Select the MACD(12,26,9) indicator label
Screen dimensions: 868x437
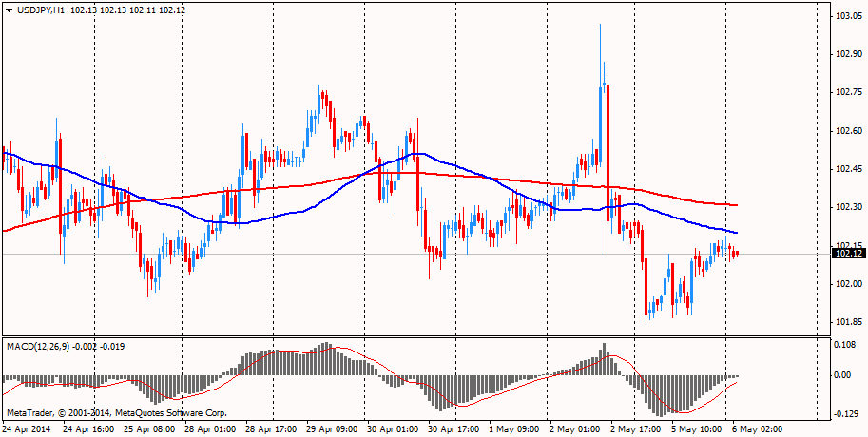coord(47,345)
